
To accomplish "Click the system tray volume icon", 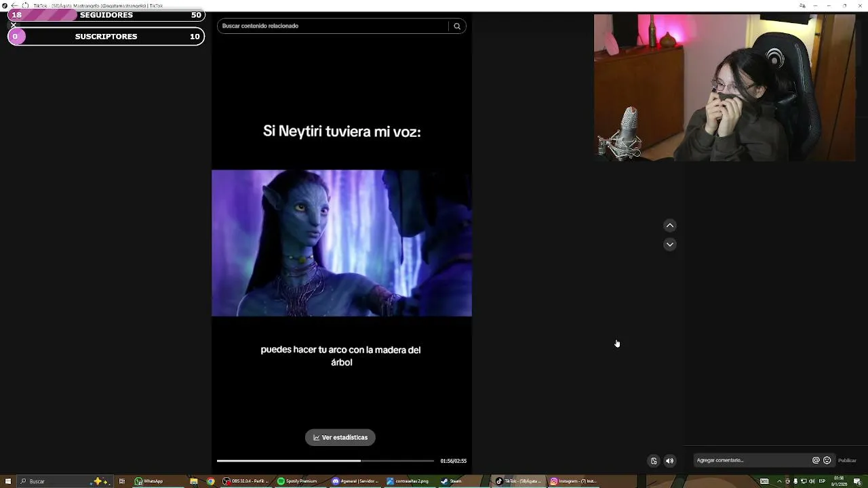I will [x=812, y=481].
